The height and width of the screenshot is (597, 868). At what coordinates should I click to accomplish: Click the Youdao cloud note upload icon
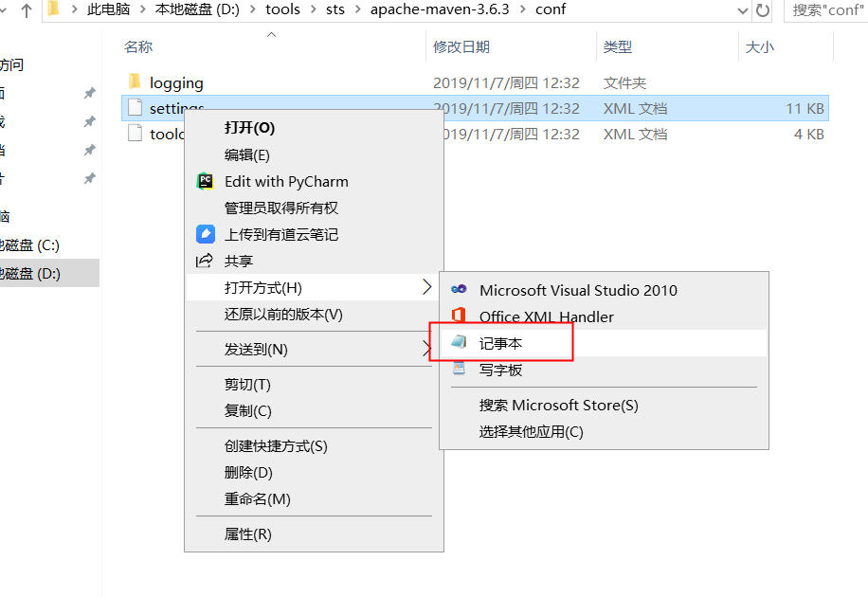[206, 234]
